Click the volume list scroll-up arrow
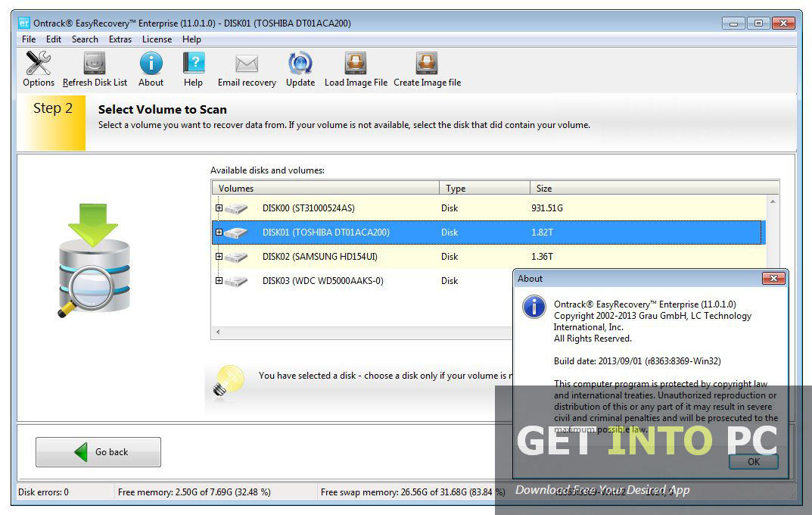The image size is (812, 515). (773, 201)
